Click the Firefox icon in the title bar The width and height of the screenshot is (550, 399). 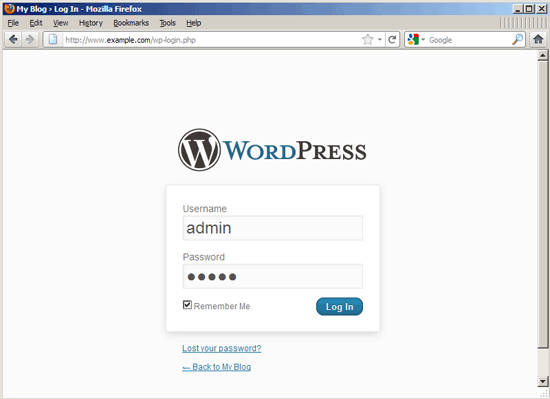click(x=9, y=8)
